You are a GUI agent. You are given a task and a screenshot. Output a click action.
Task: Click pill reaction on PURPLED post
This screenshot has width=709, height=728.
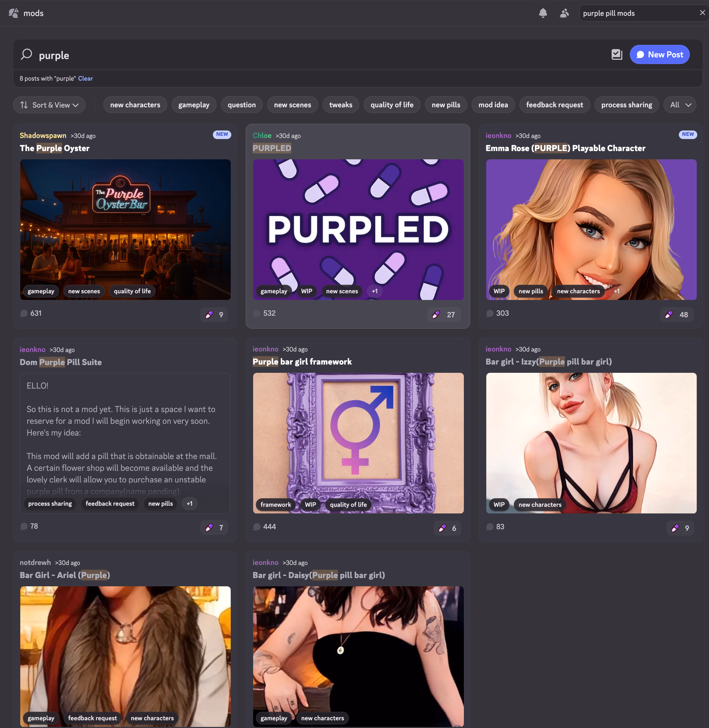[444, 314]
